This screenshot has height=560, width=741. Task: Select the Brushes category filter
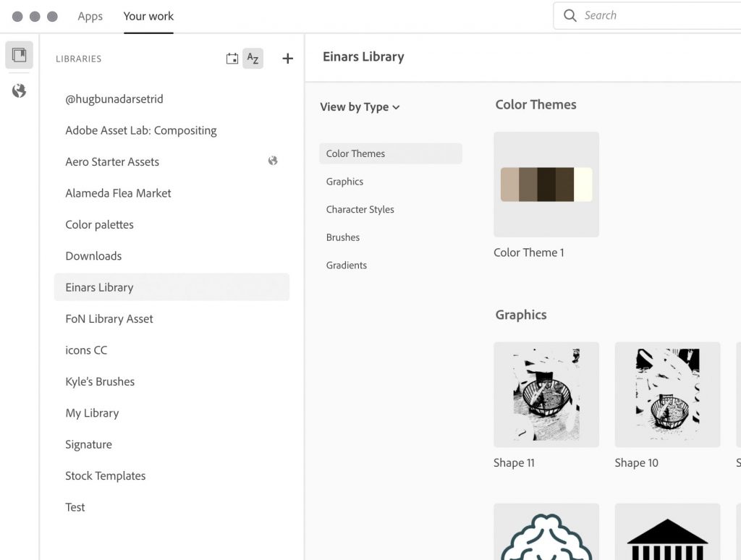coord(342,237)
